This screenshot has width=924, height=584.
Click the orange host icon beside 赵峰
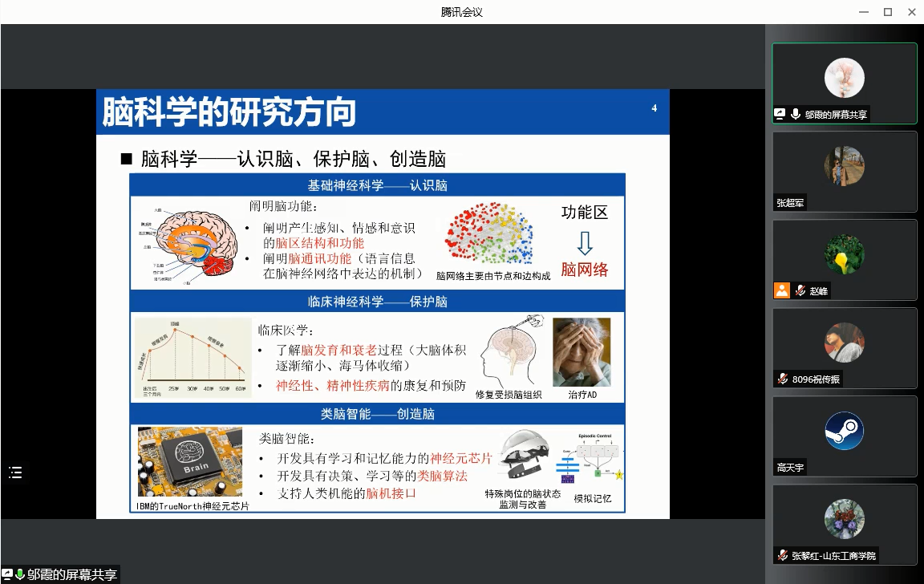tap(782, 290)
